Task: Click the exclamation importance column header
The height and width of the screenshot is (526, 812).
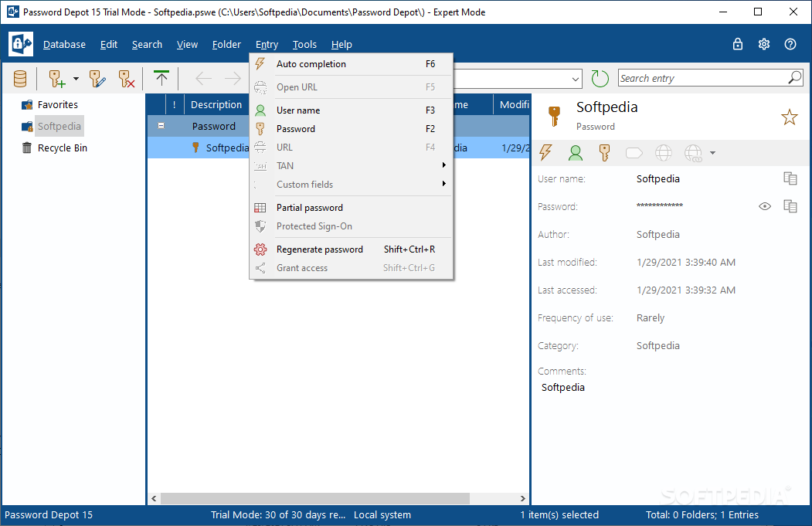Action: pos(175,104)
